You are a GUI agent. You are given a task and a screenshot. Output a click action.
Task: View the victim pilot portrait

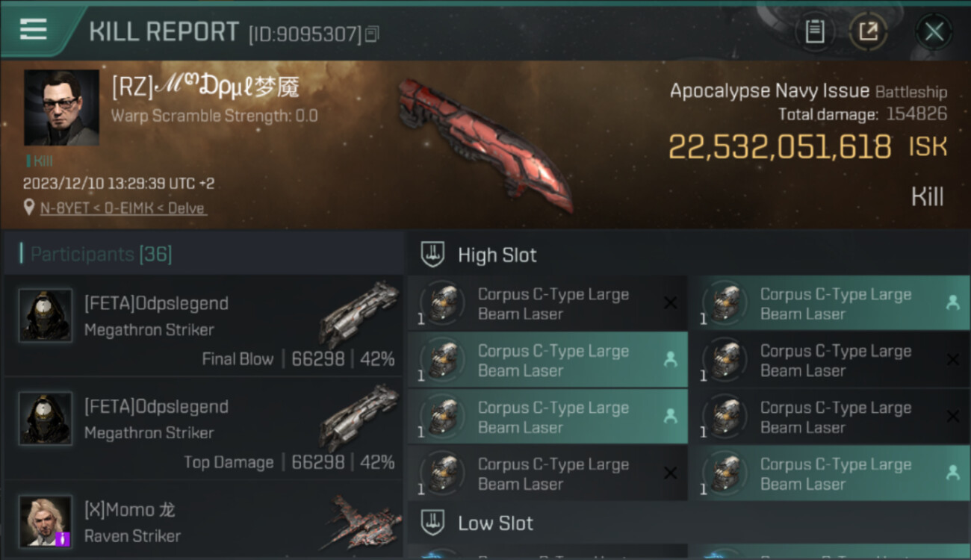[61, 108]
